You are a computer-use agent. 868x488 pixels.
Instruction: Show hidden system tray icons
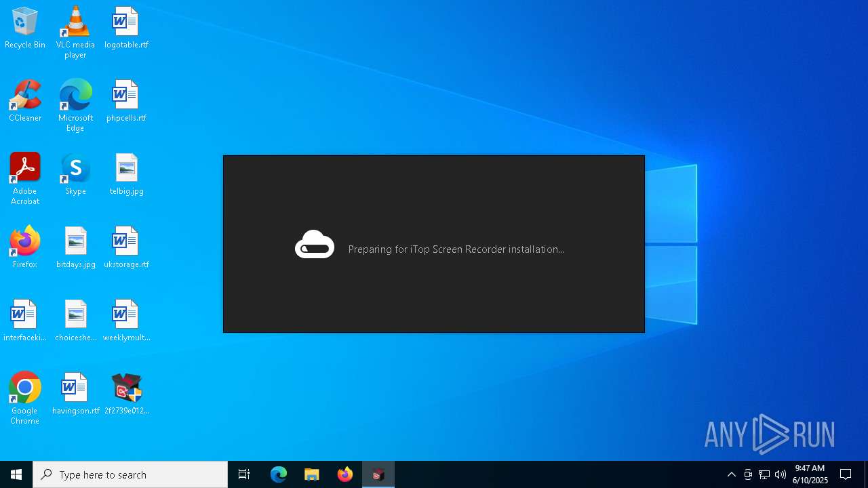[732, 474]
